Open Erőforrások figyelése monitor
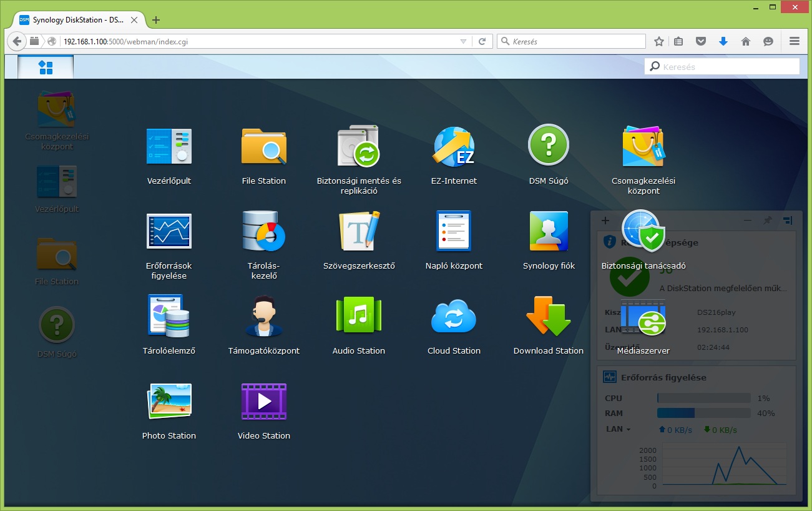The height and width of the screenshot is (511, 812). pyautogui.click(x=169, y=231)
